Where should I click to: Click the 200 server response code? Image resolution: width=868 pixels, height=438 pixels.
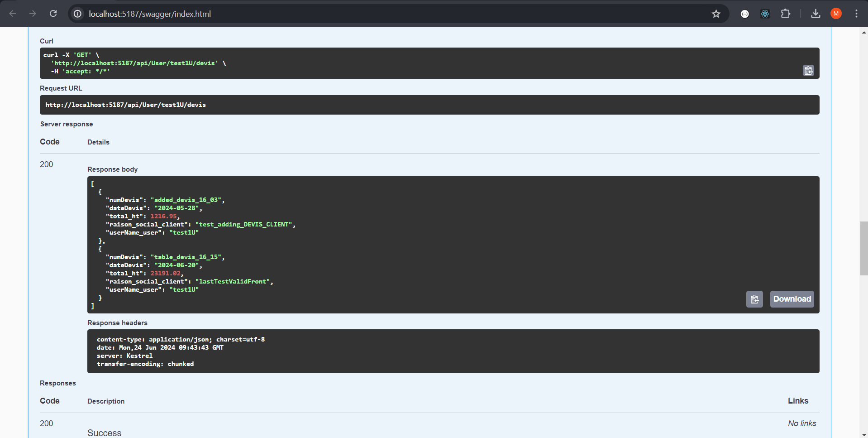[46, 164]
